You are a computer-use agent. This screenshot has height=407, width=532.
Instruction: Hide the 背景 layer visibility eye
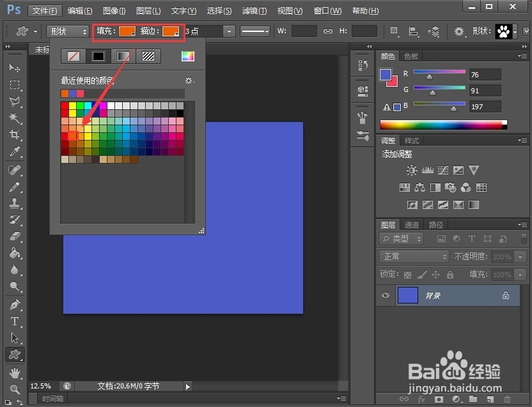[386, 295]
